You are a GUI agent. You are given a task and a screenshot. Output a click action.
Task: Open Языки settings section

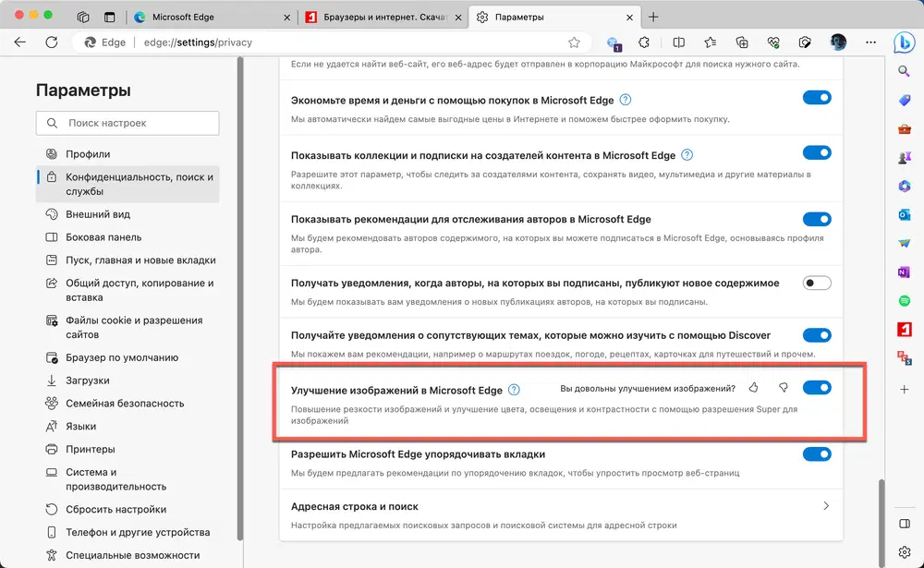[x=128, y=427]
